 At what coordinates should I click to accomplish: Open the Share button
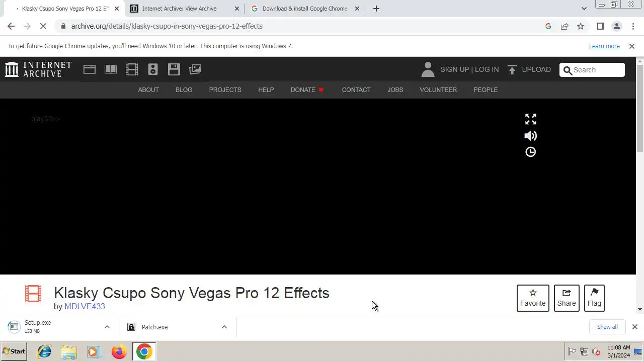pyautogui.click(x=567, y=298)
